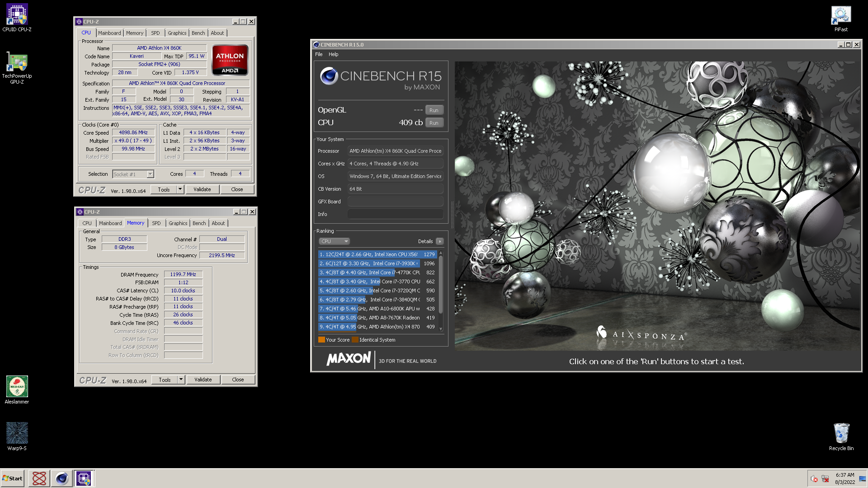Open Mainboard tab in bottom CPU-Z
Image resolution: width=868 pixels, height=488 pixels.
pos(110,223)
